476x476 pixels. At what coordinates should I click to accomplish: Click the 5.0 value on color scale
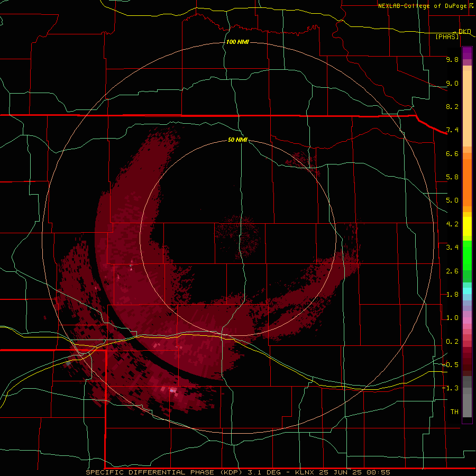tap(452, 200)
